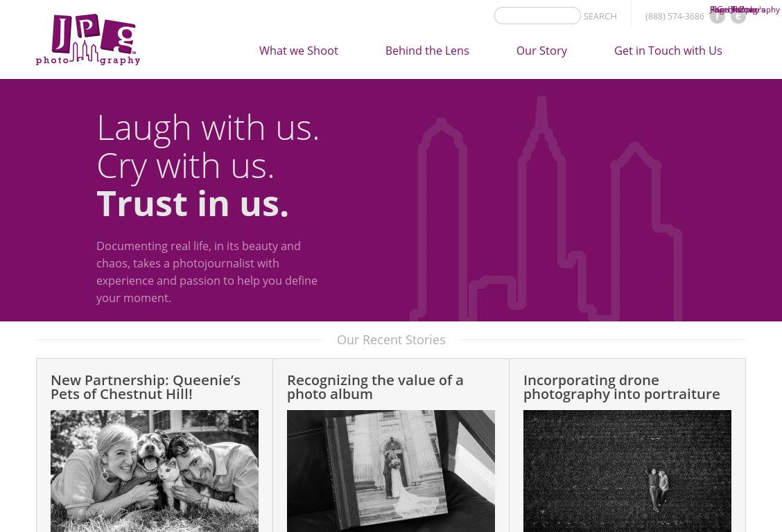Viewport: 782px width, 532px height.
Task: Click the Trust in us. headline
Action: (x=193, y=204)
